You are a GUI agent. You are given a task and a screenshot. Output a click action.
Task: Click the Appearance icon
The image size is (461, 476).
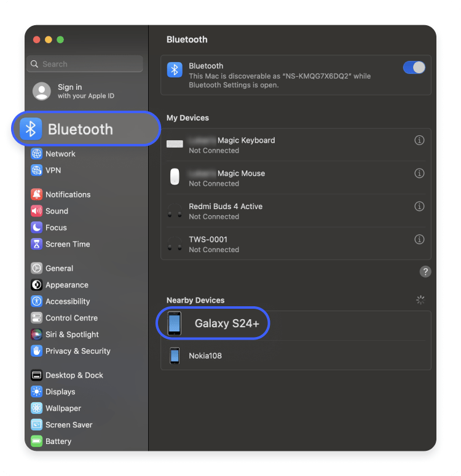36,285
